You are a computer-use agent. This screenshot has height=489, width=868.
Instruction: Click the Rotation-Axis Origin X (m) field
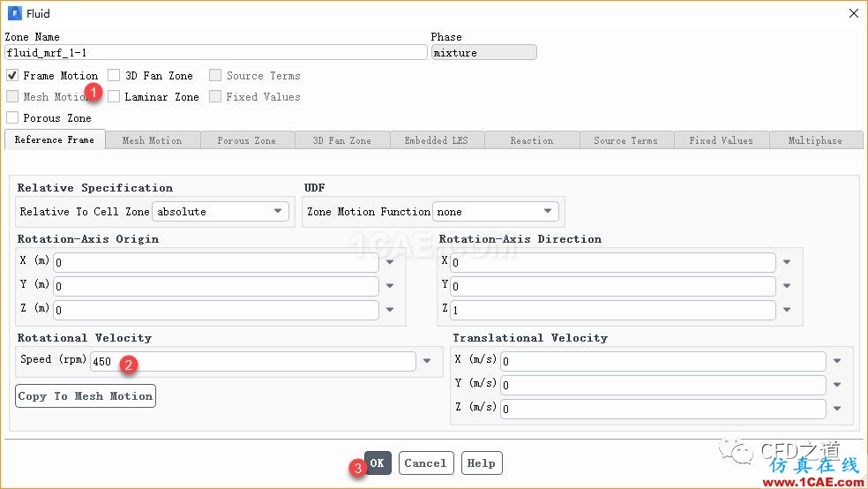pyautogui.click(x=216, y=262)
